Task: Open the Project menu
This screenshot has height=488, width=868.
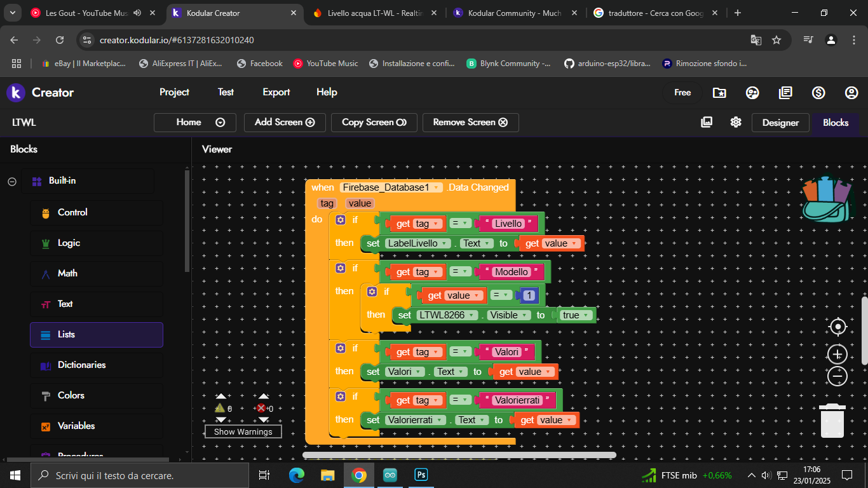Action: [174, 92]
